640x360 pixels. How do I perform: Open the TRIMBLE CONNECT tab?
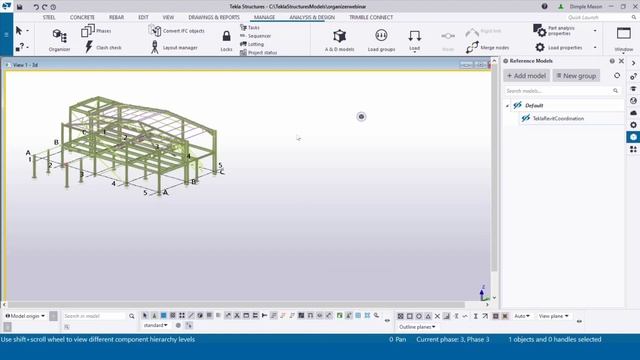click(371, 18)
